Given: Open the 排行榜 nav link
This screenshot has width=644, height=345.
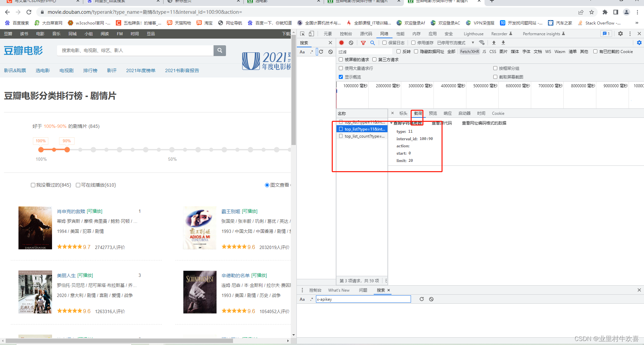Looking at the screenshot, I should (x=90, y=70).
